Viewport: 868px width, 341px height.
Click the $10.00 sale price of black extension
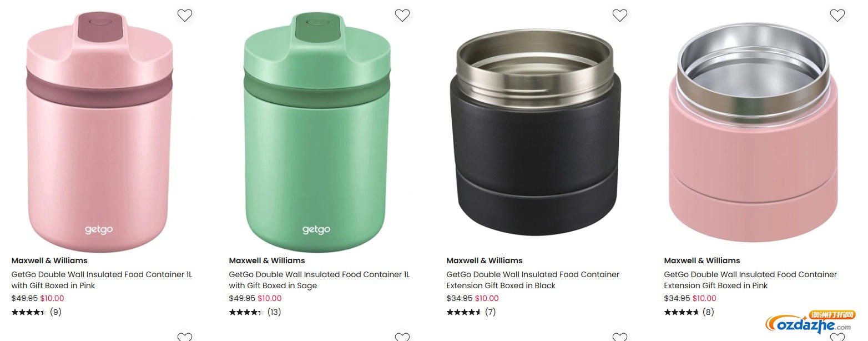click(x=487, y=298)
